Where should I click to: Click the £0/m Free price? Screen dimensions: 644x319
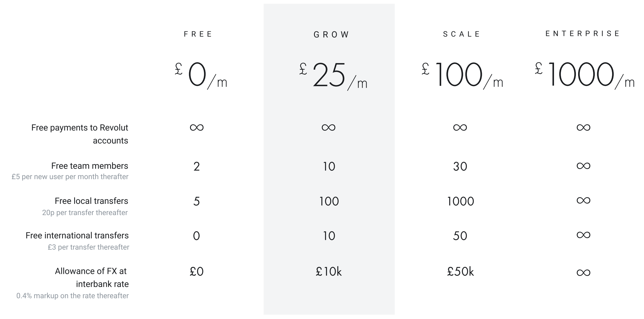tap(201, 75)
